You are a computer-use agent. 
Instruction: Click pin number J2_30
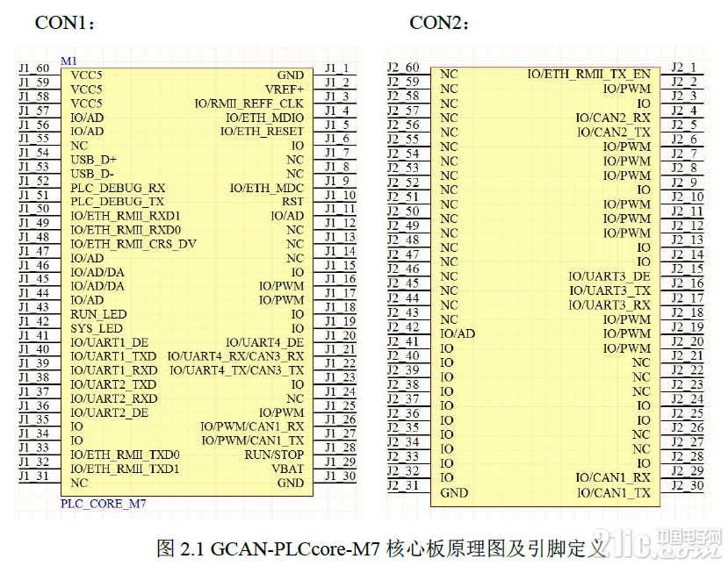688,485
